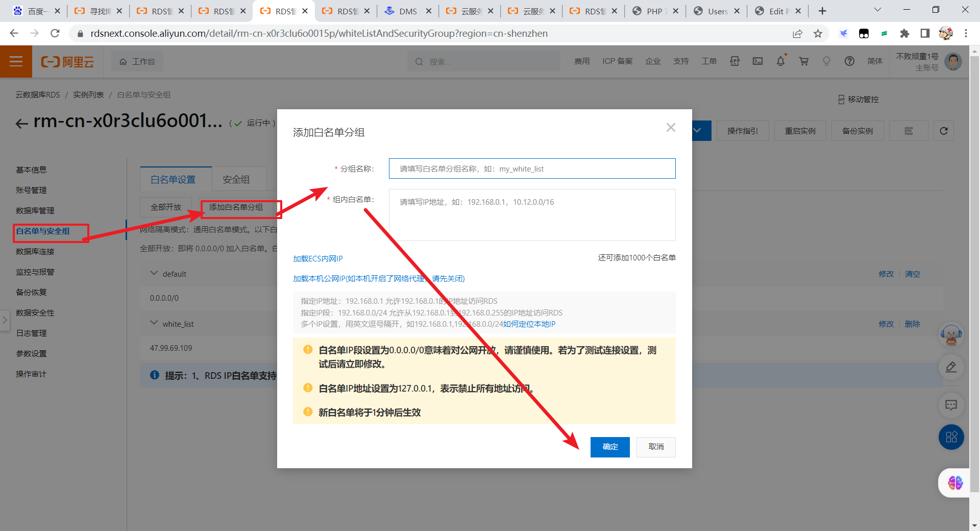
Task: Click the help question mark icon
Action: (849, 61)
